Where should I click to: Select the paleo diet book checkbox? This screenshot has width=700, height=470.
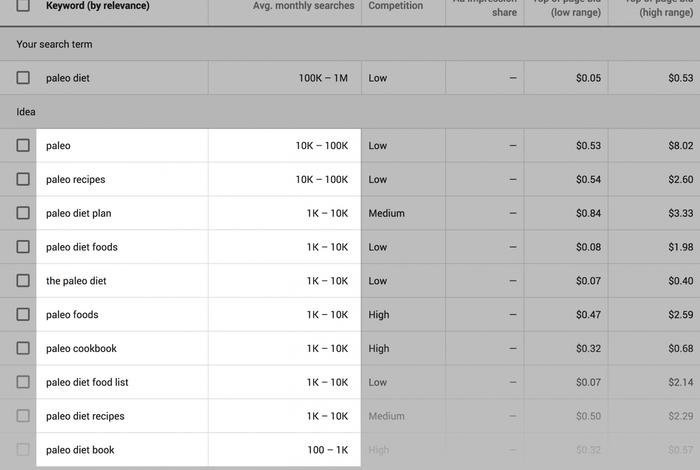click(x=23, y=449)
